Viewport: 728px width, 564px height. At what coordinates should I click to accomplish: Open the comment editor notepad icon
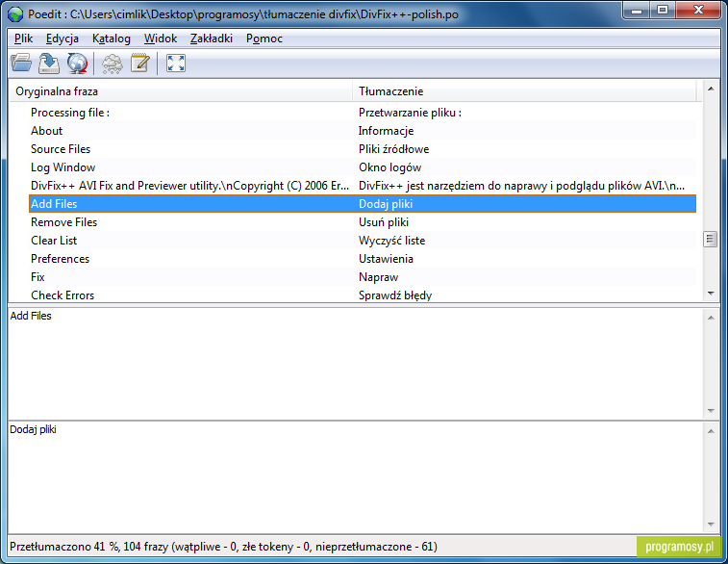(x=140, y=63)
